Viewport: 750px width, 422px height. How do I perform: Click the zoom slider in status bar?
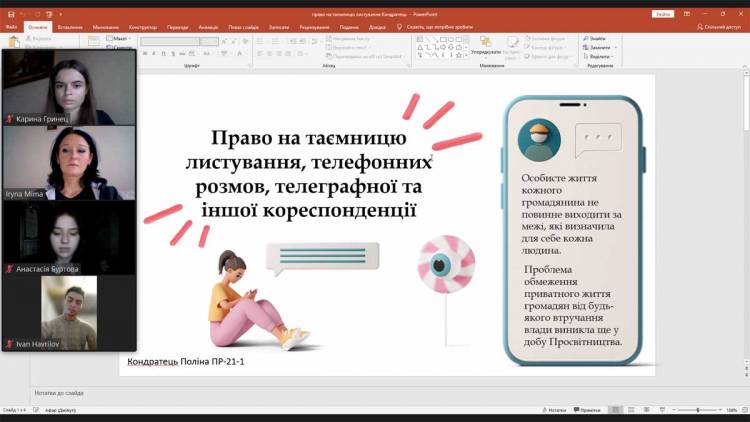(x=698, y=410)
